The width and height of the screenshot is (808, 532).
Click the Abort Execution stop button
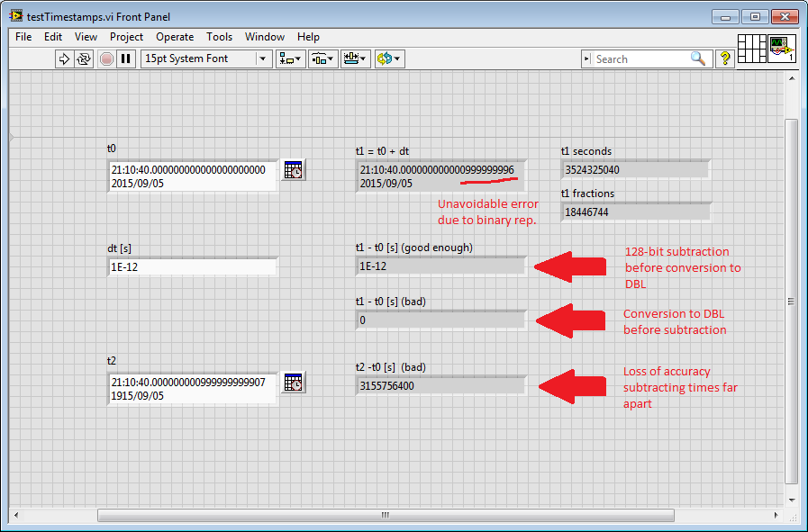click(106, 59)
